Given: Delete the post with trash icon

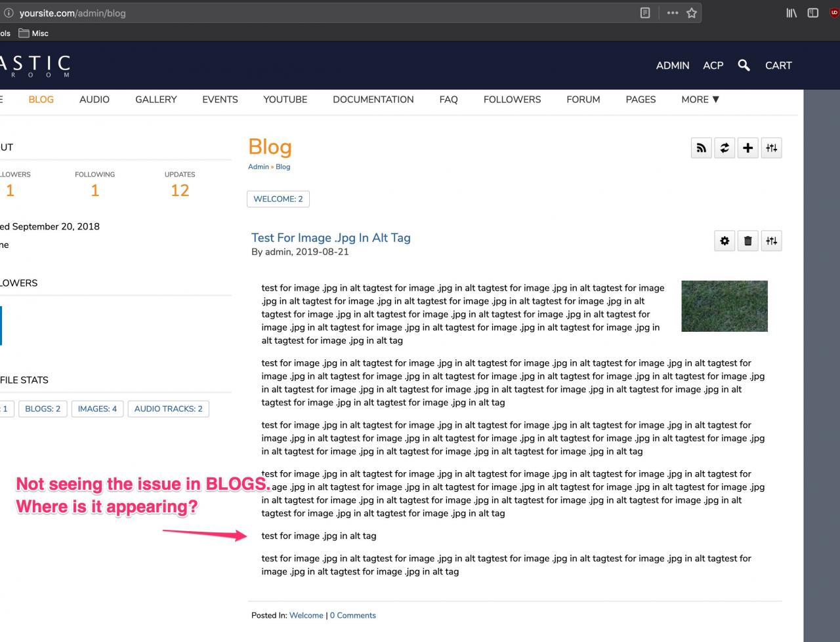Looking at the screenshot, I should 747,241.
